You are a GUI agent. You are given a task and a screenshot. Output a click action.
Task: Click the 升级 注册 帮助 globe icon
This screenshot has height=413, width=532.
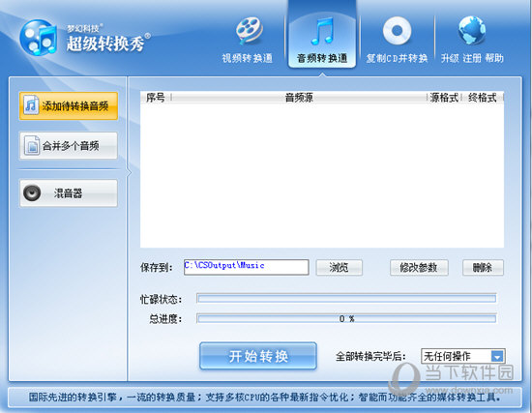point(472,30)
